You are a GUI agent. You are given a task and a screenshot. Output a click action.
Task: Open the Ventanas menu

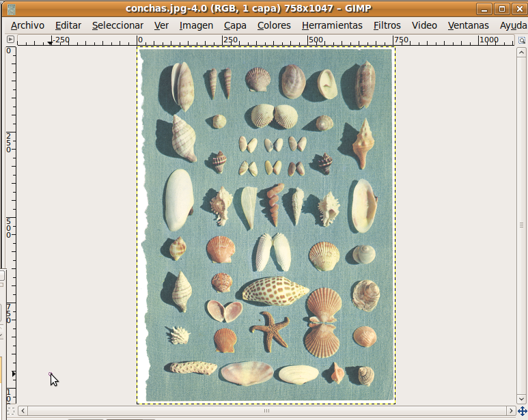(x=469, y=25)
